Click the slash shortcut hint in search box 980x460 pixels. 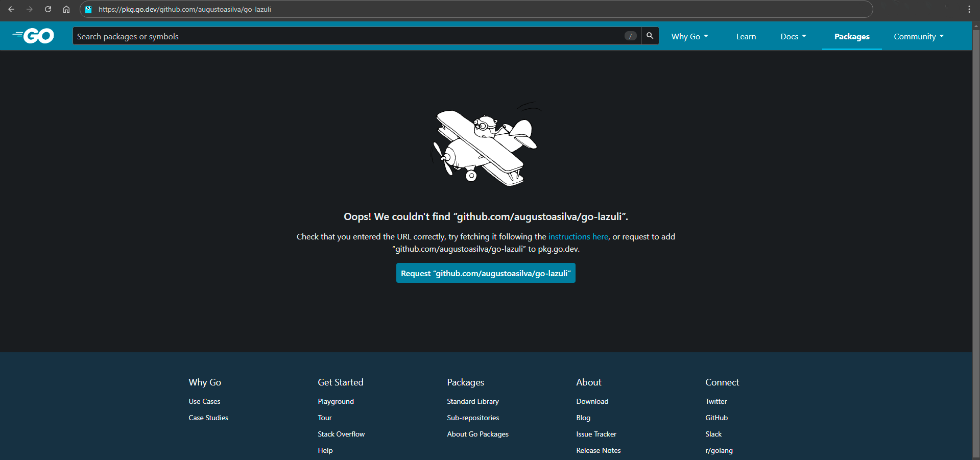point(631,36)
